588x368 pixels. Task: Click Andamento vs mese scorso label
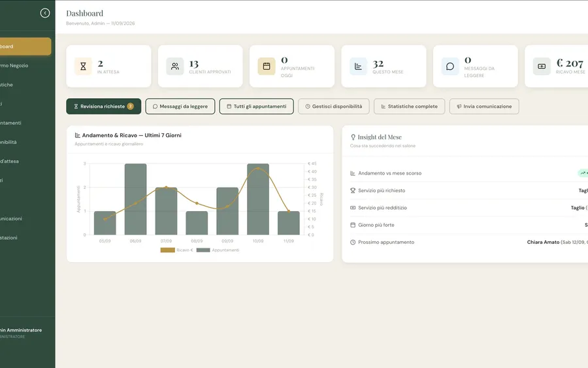pyautogui.click(x=389, y=173)
